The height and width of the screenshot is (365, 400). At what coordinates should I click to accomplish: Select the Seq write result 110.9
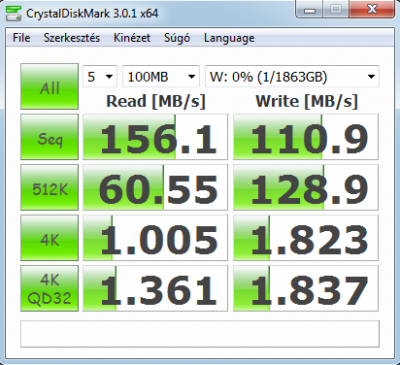[306, 137]
